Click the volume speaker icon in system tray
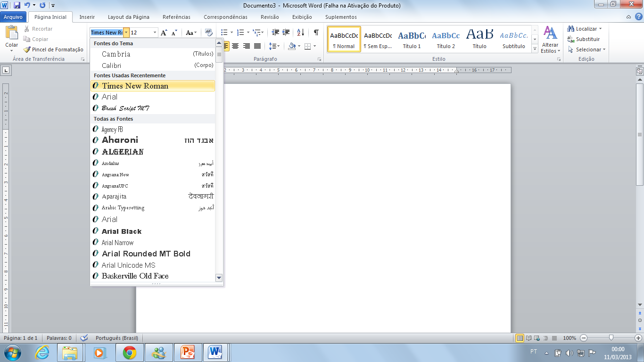Screen dimensions: 644x362 [x=569, y=353]
